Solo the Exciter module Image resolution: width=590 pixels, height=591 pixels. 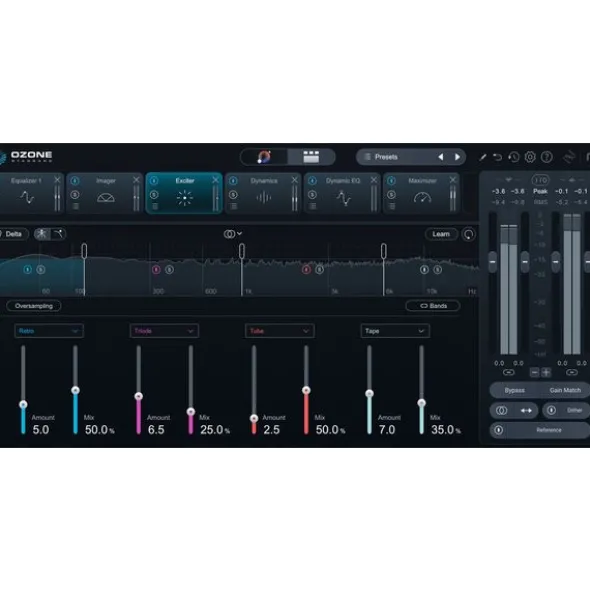click(154, 195)
